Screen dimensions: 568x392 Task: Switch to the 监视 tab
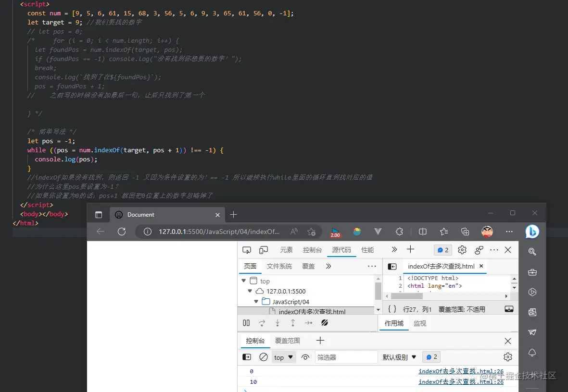(x=420, y=323)
